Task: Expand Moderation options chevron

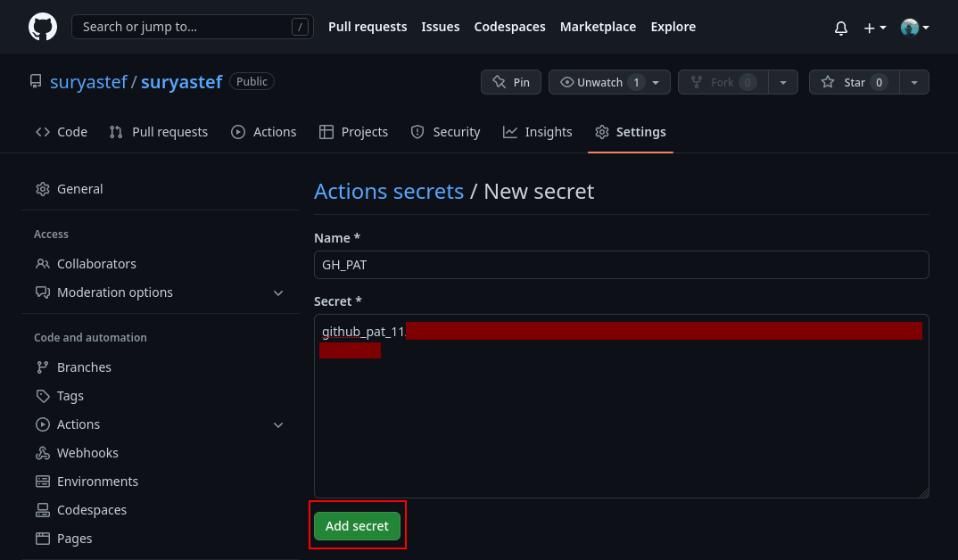Action: point(278,293)
